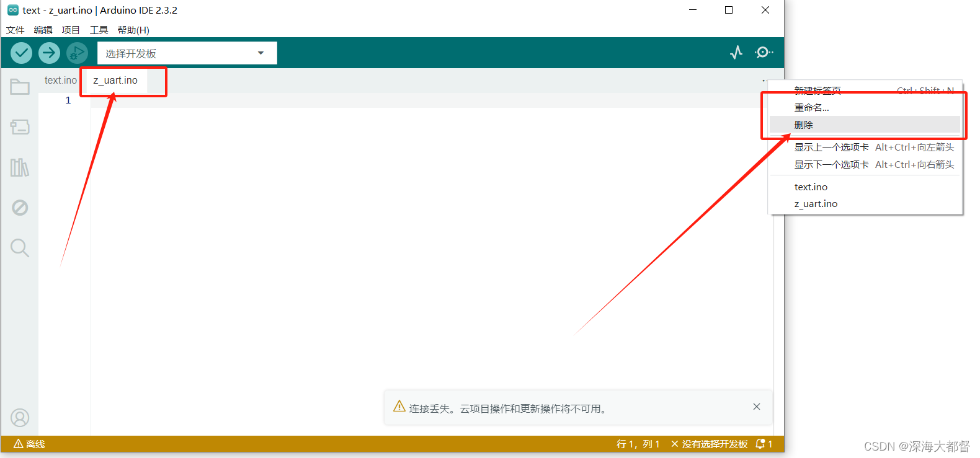Open the Debug sidebar panel

(x=20, y=208)
